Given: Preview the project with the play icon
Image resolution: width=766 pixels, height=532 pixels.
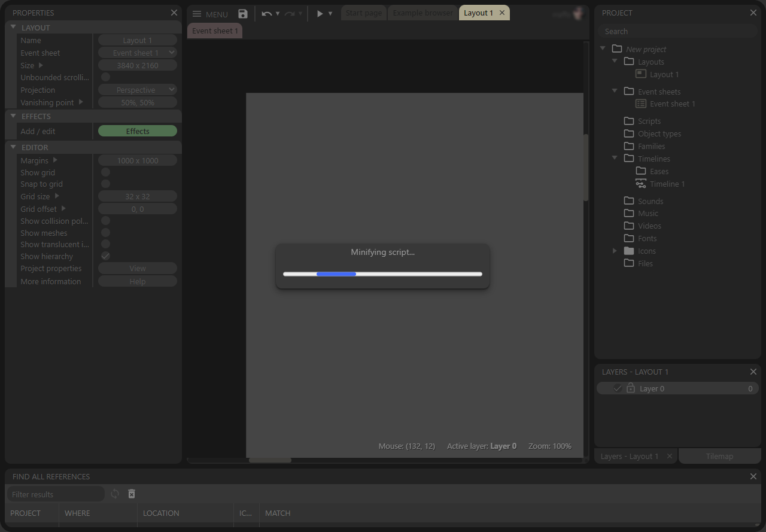Looking at the screenshot, I should [x=319, y=13].
